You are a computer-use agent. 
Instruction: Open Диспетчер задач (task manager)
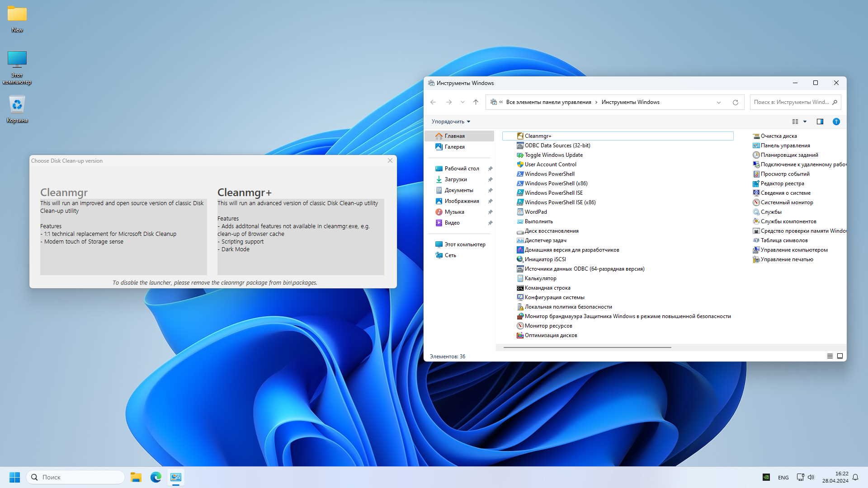545,240
